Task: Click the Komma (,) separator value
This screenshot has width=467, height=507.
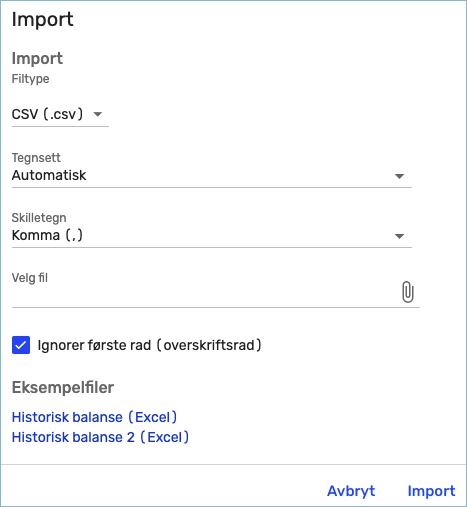Action: coord(47,235)
